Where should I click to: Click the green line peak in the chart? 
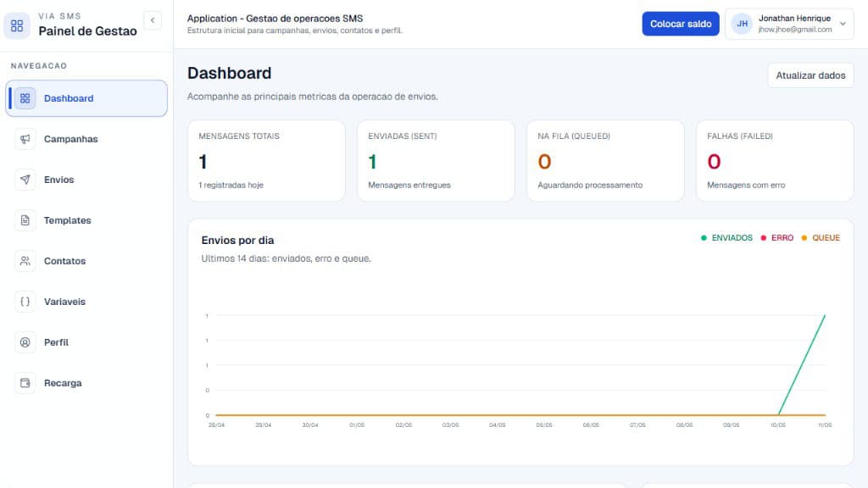coord(825,316)
